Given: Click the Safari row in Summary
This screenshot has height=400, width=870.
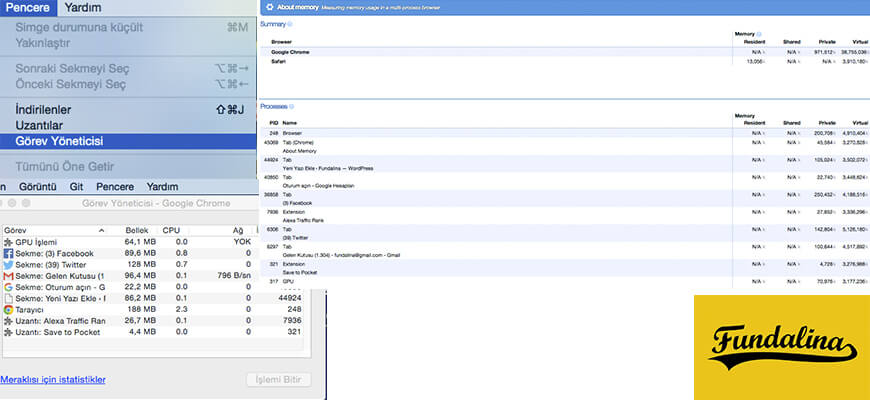Looking at the screenshot, I should coord(565,61).
